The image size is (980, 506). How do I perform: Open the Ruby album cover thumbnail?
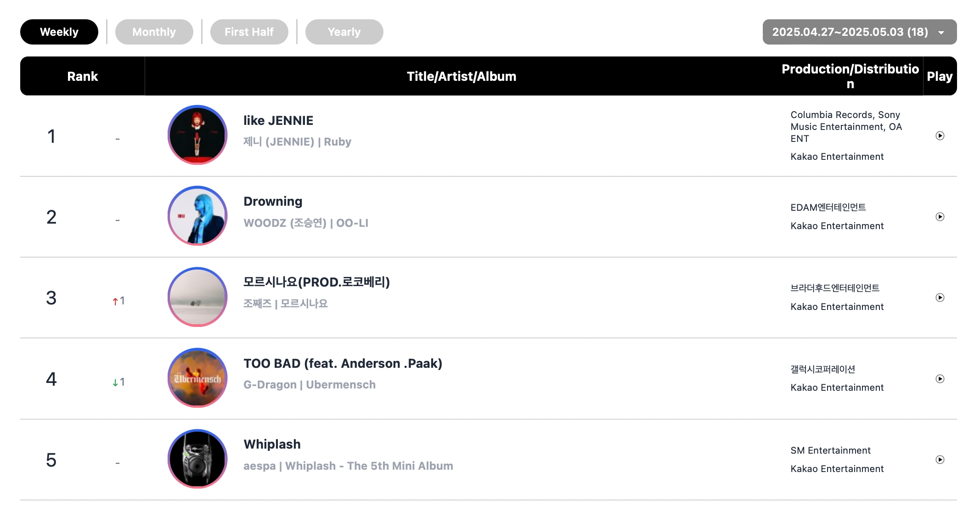pos(197,135)
